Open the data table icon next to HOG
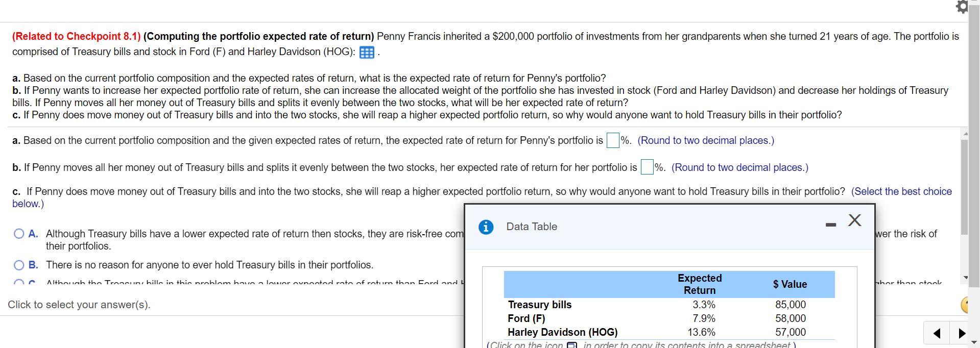The height and width of the screenshot is (348, 980). [x=367, y=52]
